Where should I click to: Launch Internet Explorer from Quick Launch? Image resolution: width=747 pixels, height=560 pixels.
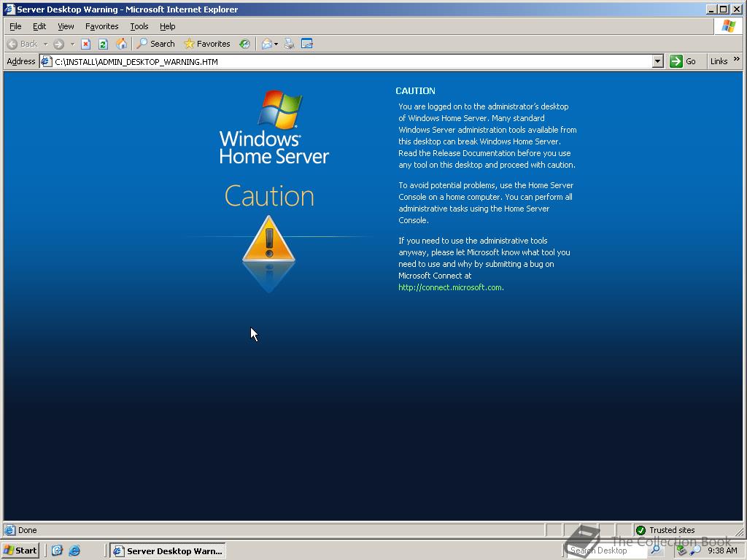[74, 551]
